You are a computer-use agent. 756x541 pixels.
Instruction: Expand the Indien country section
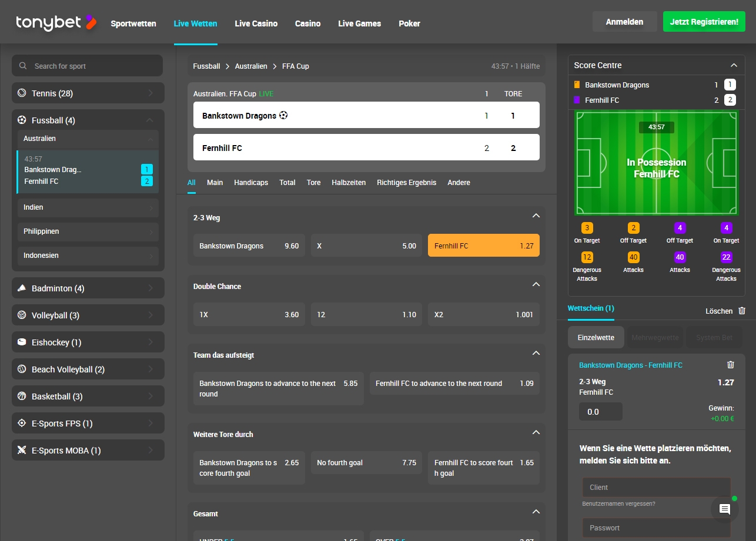pos(88,207)
